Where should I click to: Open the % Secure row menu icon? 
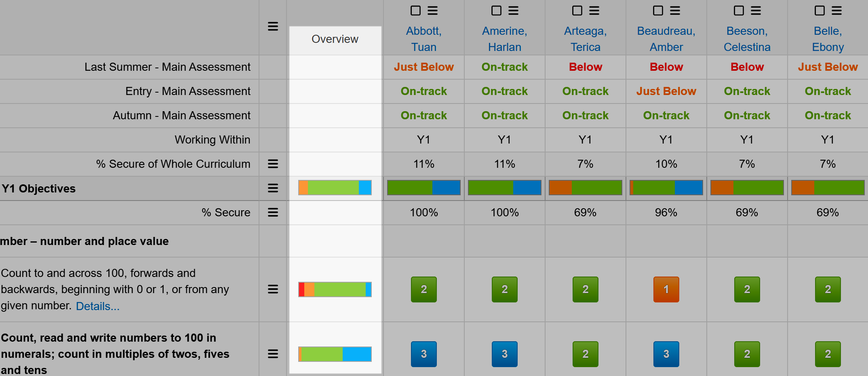click(273, 212)
